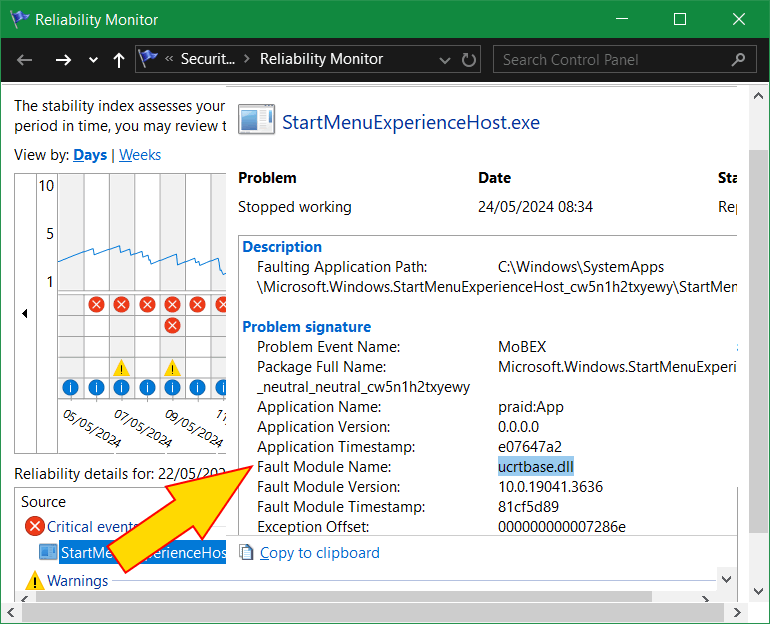The image size is (770, 624).
Task: Click the praid:App application name value
Action: click(531, 407)
